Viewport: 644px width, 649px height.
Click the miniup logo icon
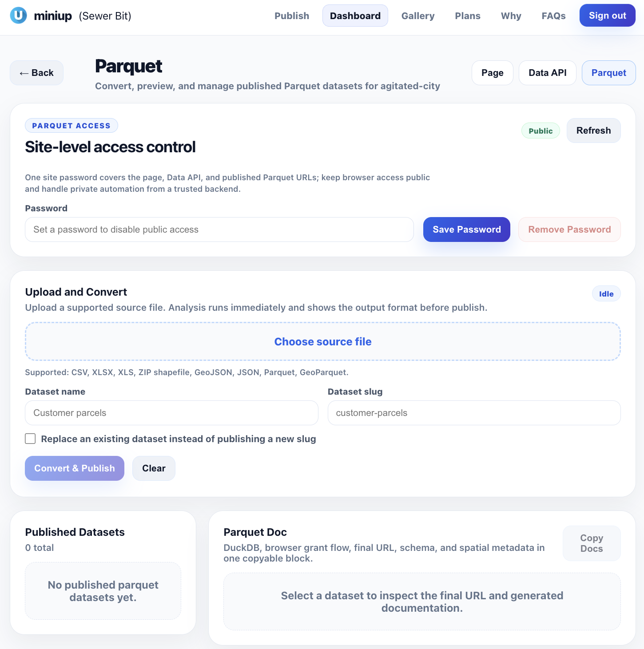pyautogui.click(x=18, y=15)
